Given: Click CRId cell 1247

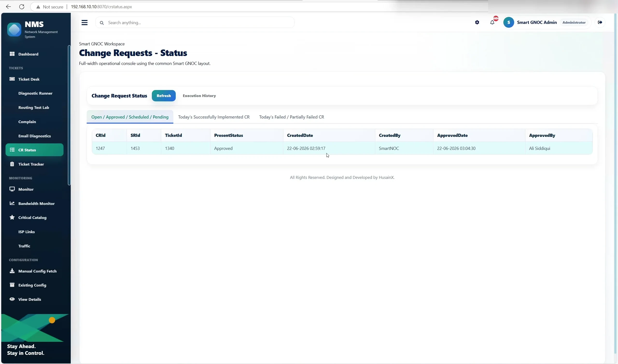Looking at the screenshot, I should pos(109,148).
